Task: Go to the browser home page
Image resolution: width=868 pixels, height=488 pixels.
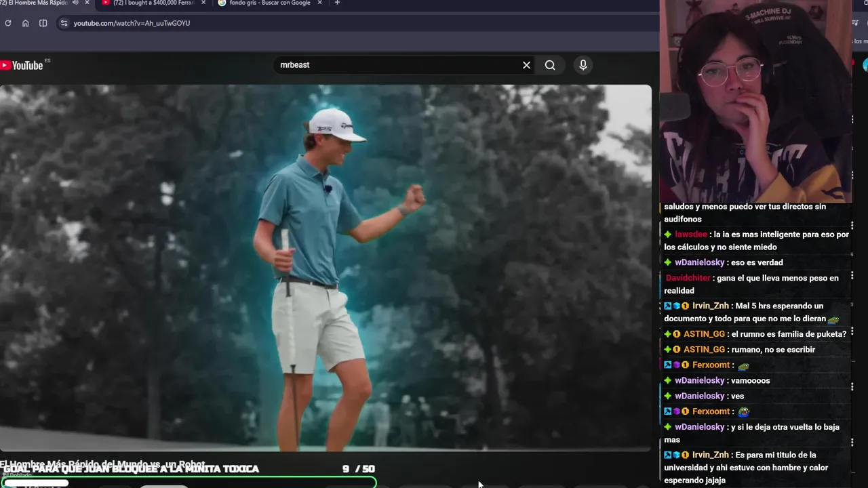Action: click(25, 23)
